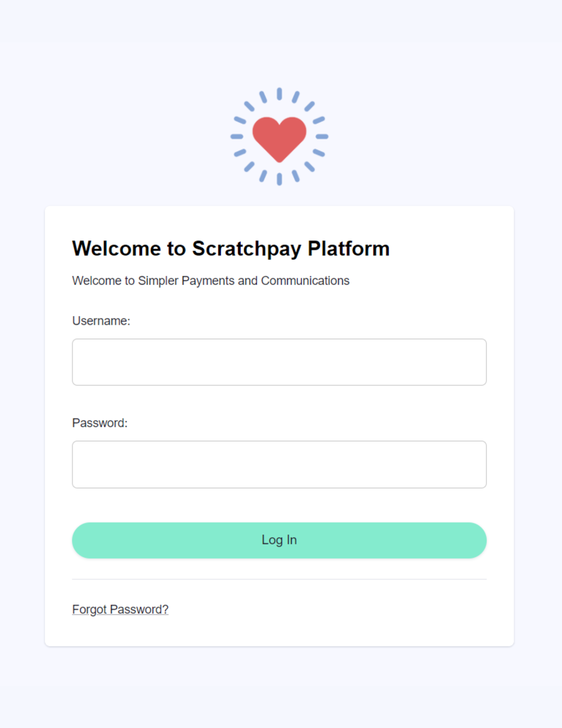Click the red heart in the logo
This screenshot has width=562, height=728.
[x=279, y=137]
